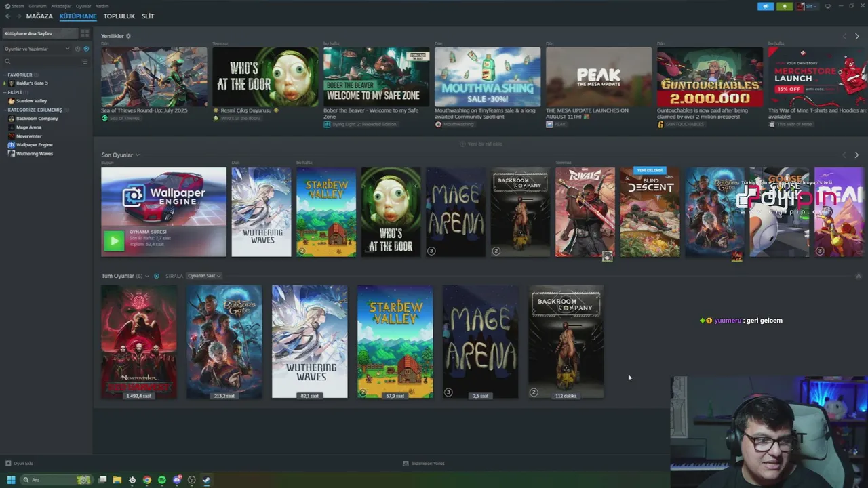Open the MAĞAZA store tab

coord(39,16)
